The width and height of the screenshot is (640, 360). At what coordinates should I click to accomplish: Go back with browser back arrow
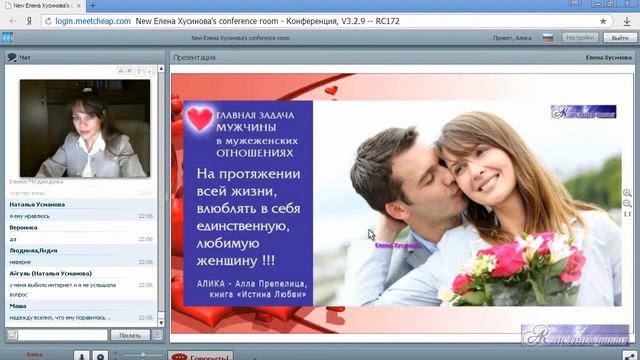(12, 21)
